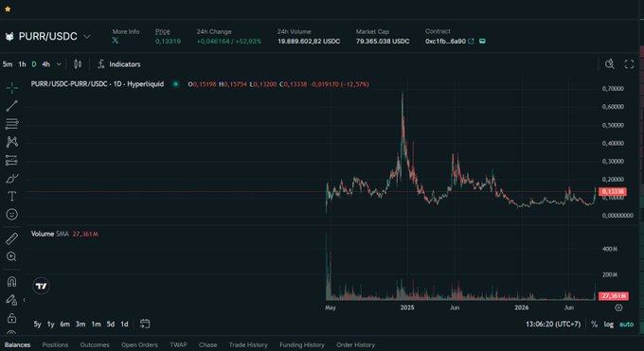Viewport: 644px width, 351px height.
Task: Switch to the Funding History tab
Action: tap(302, 344)
